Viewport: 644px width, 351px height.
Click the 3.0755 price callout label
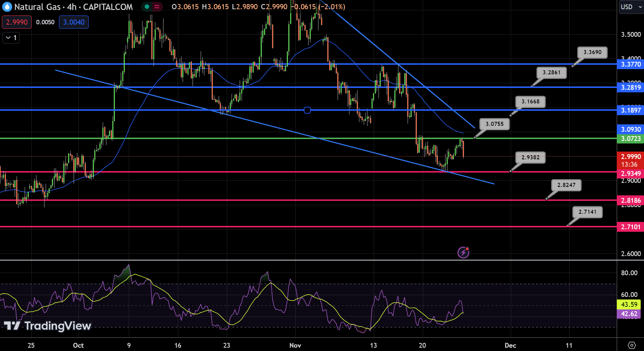point(495,124)
